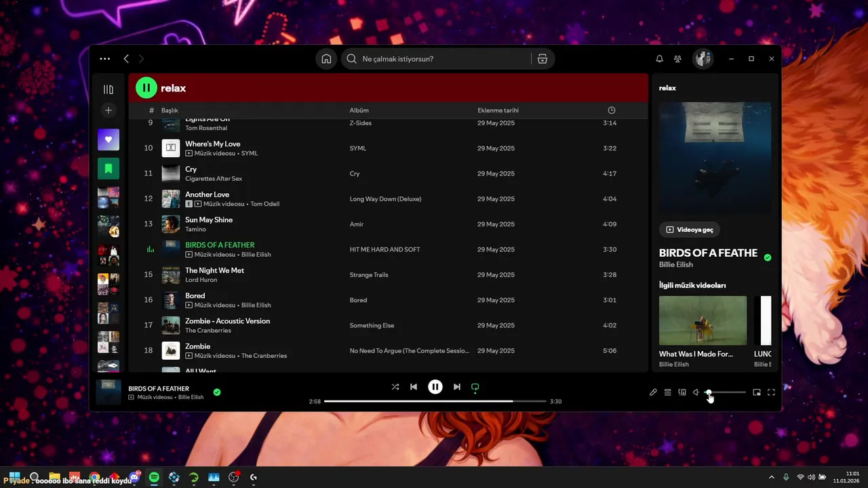Go to Spotify Home icon
The width and height of the screenshot is (868, 488).
326,59
